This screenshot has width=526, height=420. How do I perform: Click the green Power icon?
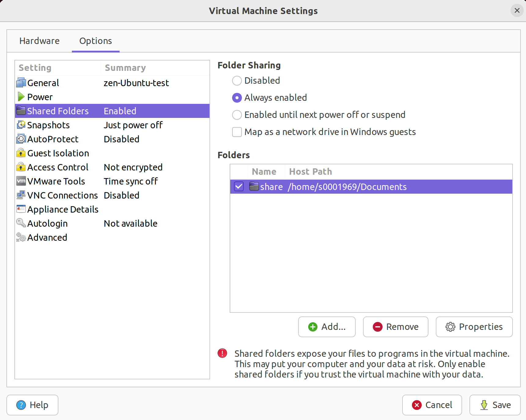pyautogui.click(x=21, y=97)
